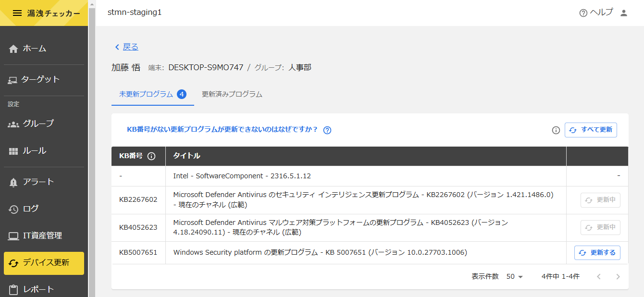Click the KB4052623 cell
The height and width of the screenshot is (297, 644).
coord(138,227)
